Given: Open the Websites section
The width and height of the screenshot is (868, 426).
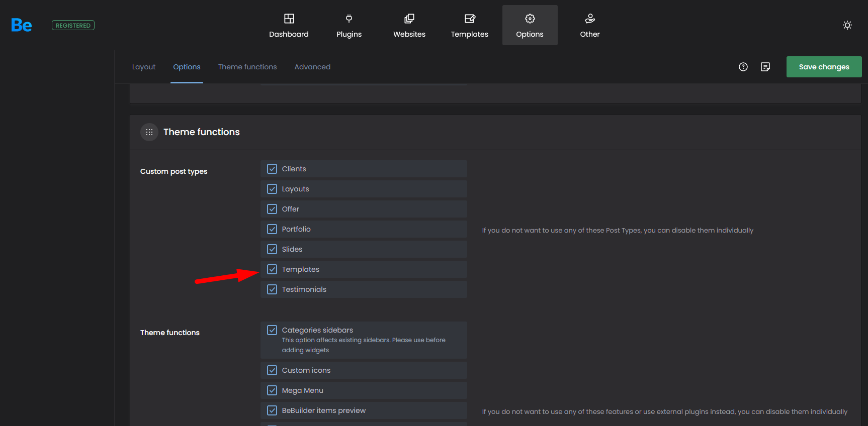Looking at the screenshot, I should (409, 25).
